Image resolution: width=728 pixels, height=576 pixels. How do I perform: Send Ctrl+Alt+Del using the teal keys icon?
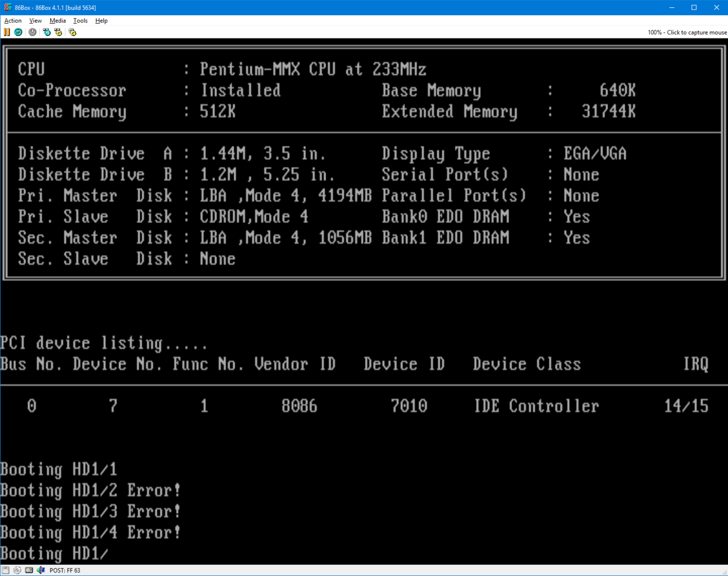coord(47,32)
